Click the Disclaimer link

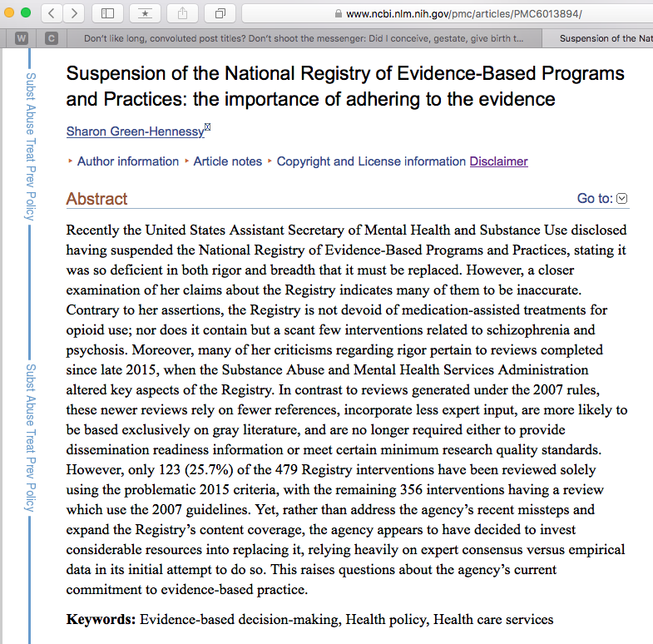point(498,161)
